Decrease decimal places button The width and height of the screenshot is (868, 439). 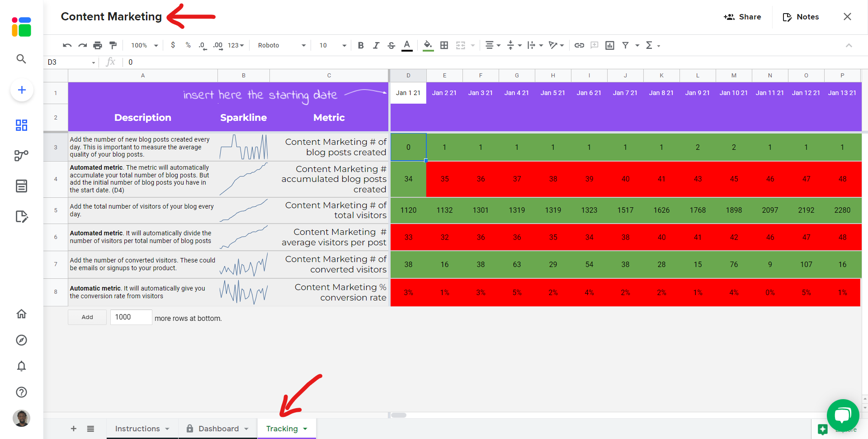point(203,45)
